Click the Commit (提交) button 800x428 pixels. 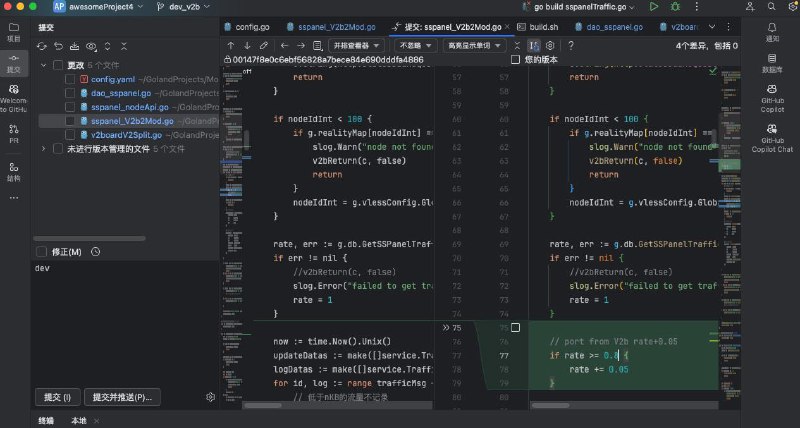pyautogui.click(x=57, y=397)
